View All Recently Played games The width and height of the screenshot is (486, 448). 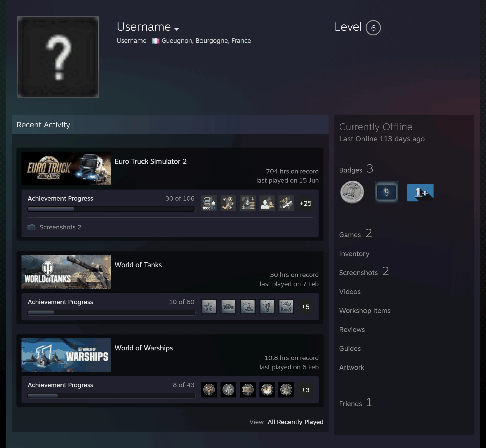(x=296, y=422)
